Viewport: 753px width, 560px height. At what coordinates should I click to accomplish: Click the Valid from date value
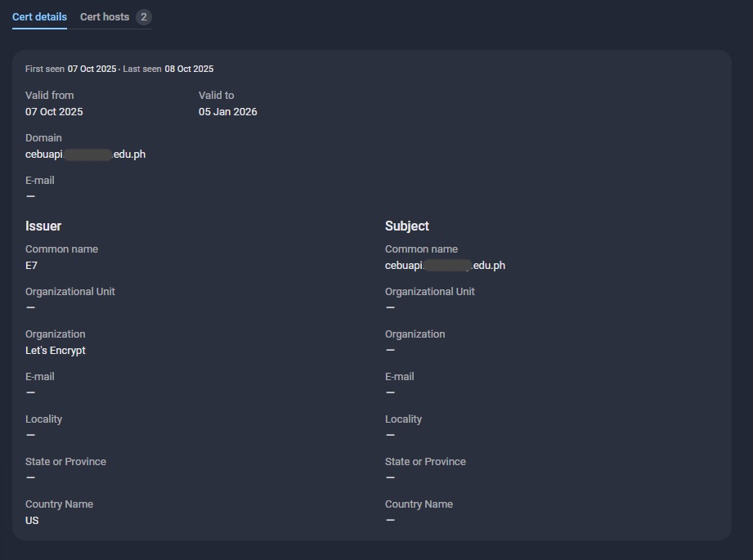tap(54, 112)
